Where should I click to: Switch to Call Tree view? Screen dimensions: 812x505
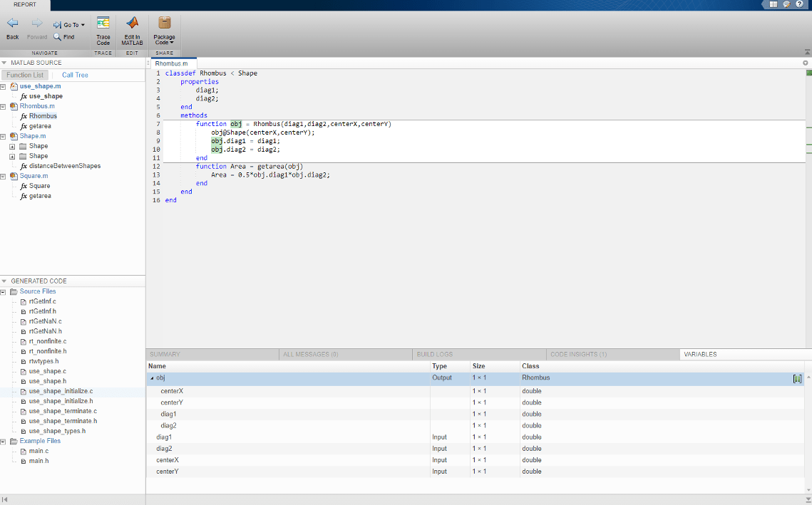coord(75,75)
